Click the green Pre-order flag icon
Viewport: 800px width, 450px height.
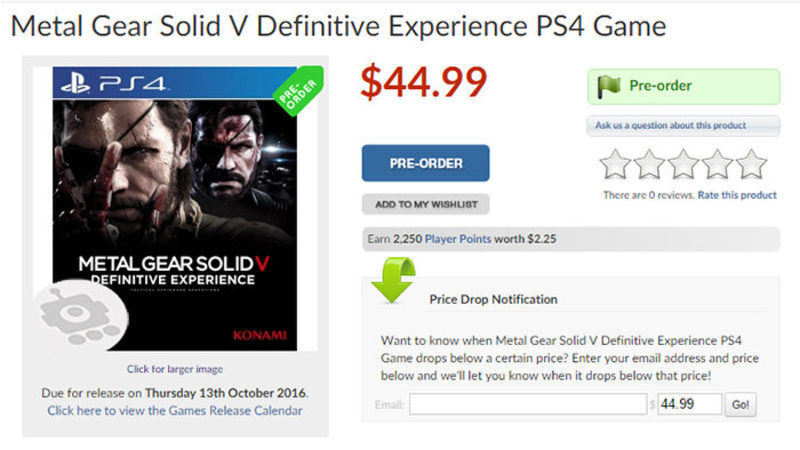tap(608, 86)
